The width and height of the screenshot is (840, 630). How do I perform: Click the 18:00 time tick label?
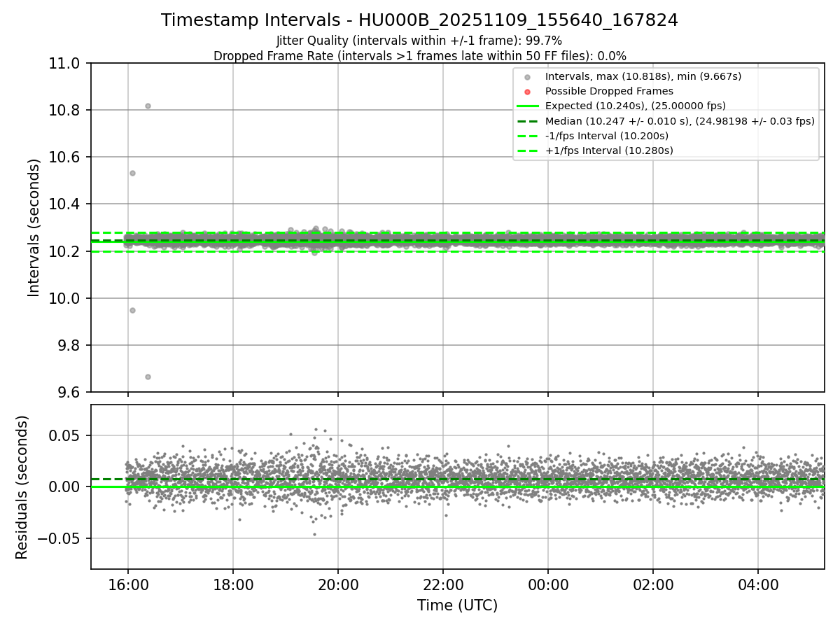point(233,584)
